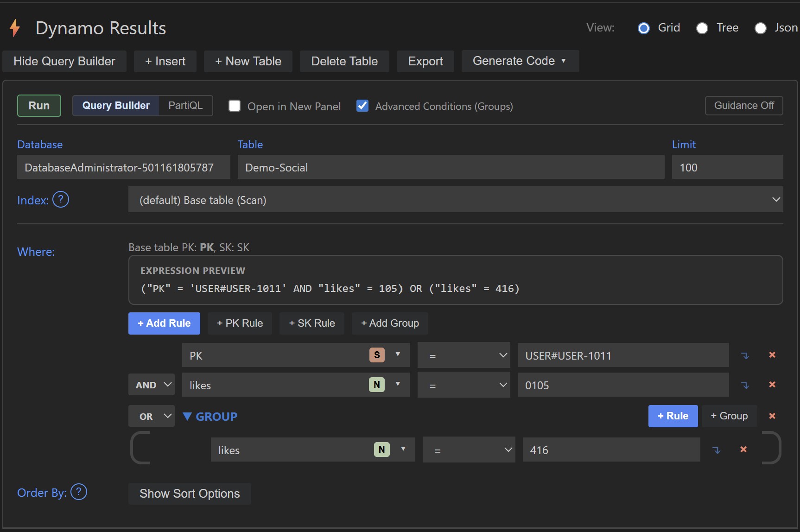Select the Json view radio button

[x=761, y=28]
